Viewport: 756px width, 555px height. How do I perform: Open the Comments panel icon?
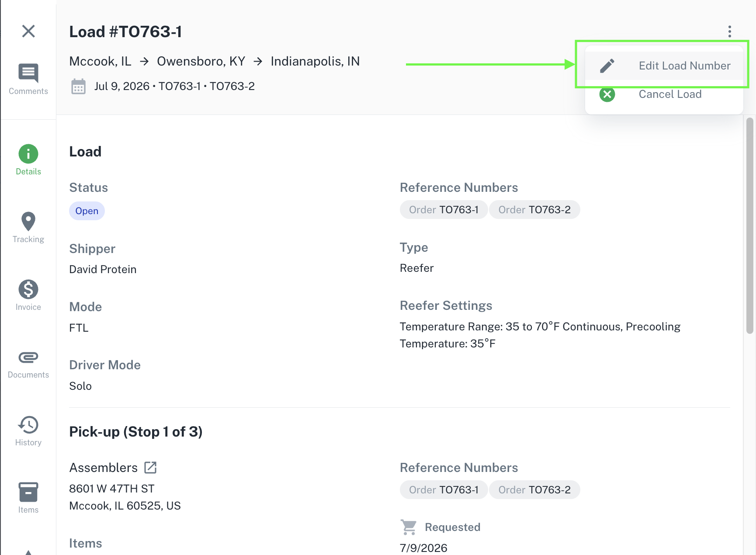28,73
